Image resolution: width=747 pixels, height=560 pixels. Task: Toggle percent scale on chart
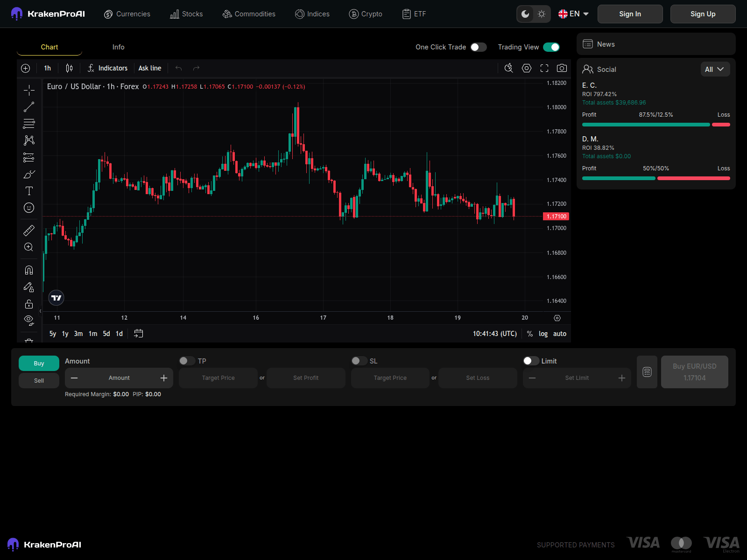[x=530, y=334]
